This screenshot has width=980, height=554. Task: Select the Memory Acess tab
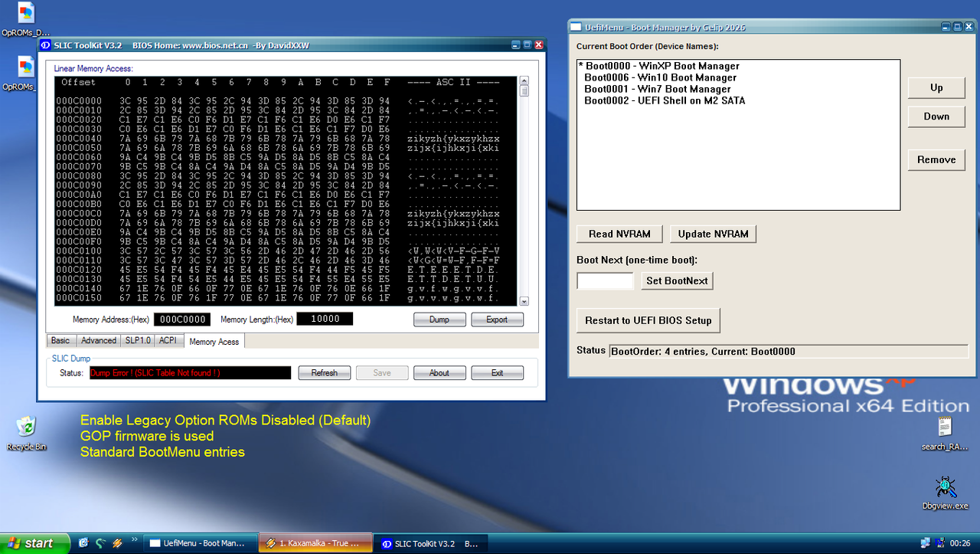point(214,341)
